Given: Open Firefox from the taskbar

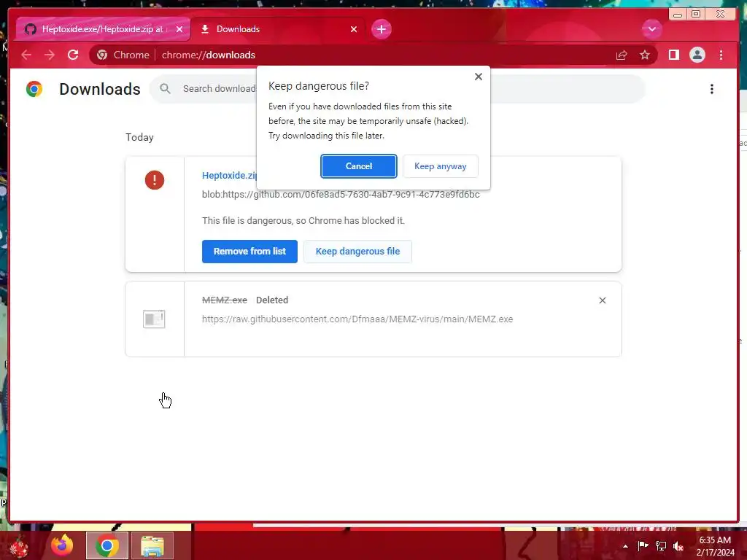Looking at the screenshot, I should (x=63, y=545).
